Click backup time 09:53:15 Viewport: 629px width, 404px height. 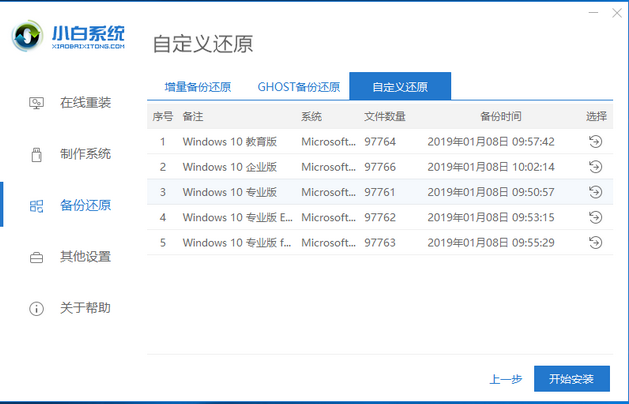pyautogui.click(x=532, y=217)
